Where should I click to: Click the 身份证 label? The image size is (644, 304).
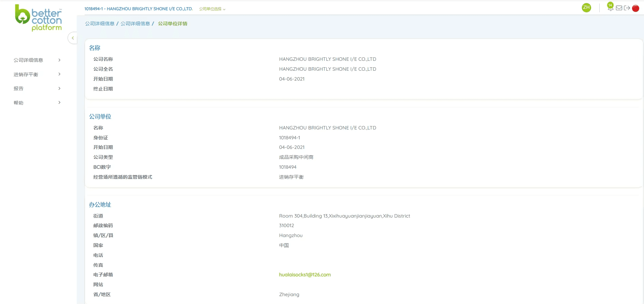point(101,138)
